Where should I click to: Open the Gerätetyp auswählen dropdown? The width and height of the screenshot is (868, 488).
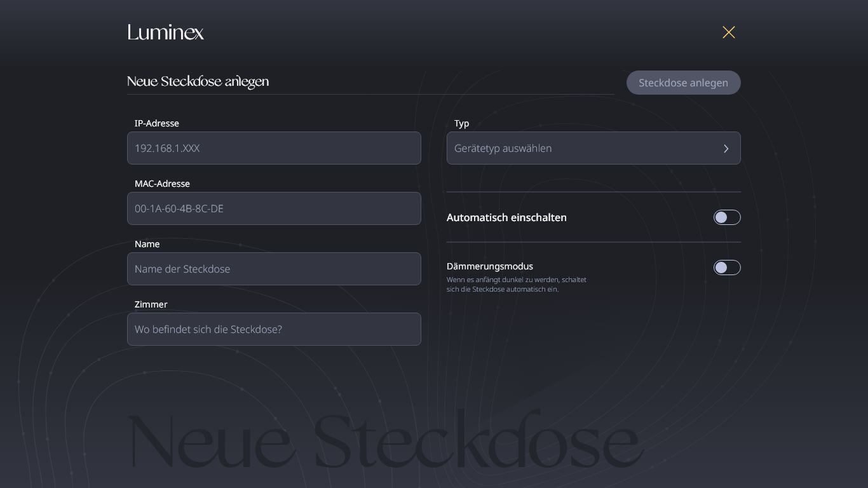coord(593,148)
